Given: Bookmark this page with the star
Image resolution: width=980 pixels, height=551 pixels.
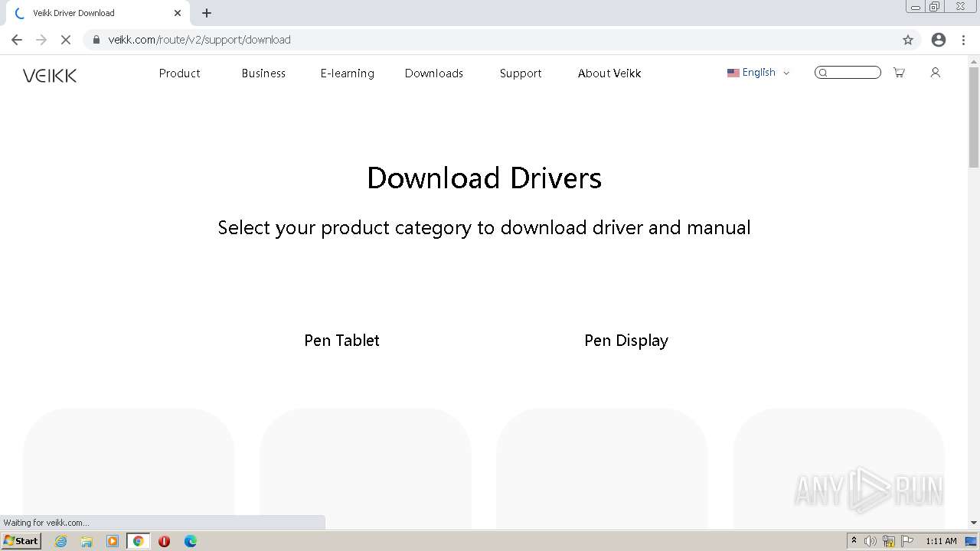Looking at the screenshot, I should 908,40.
